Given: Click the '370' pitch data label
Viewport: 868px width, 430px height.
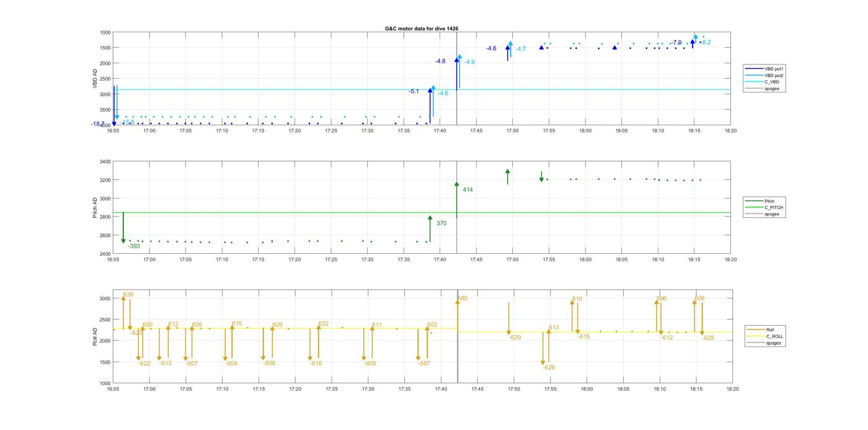Looking at the screenshot, I should pos(441,223).
